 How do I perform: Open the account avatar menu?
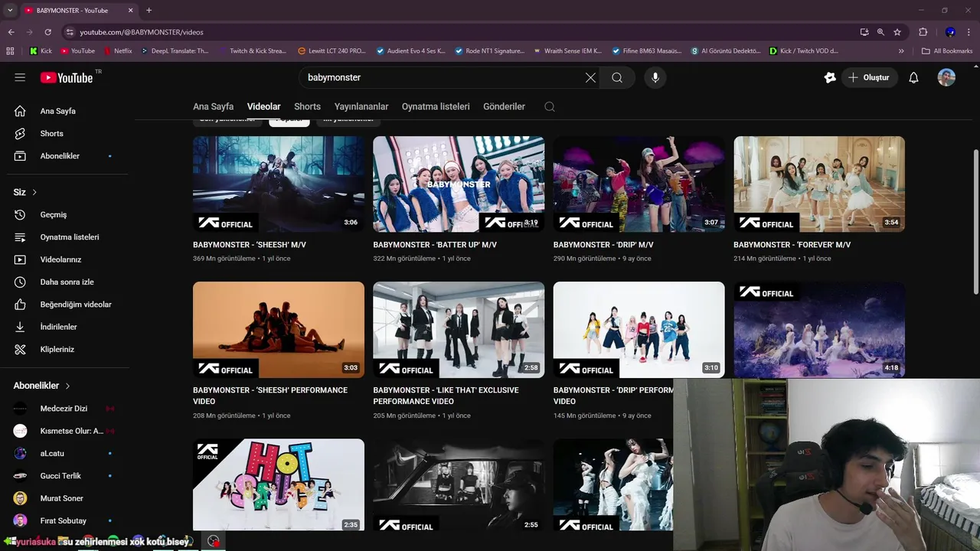tap(946, 77)
